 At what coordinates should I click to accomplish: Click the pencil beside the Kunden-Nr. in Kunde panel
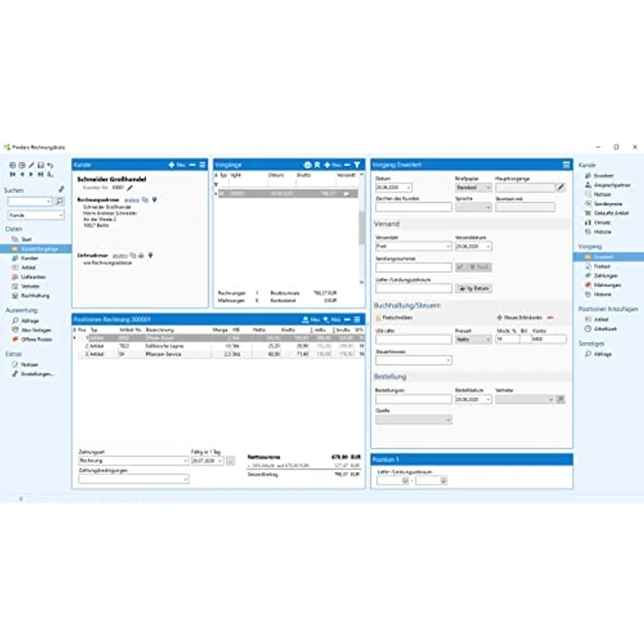pos(129,188)
